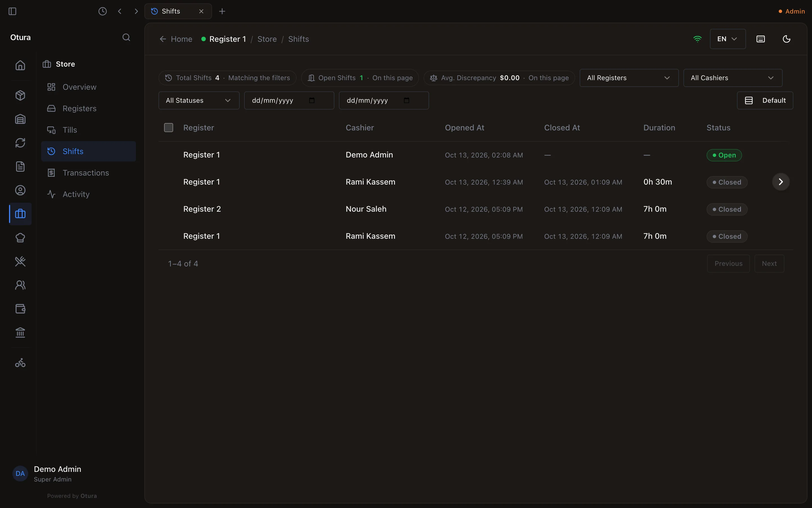Open the crossed utensils icon in rail
This screenshot has width=812, height=508.
(x=20, y=261)
